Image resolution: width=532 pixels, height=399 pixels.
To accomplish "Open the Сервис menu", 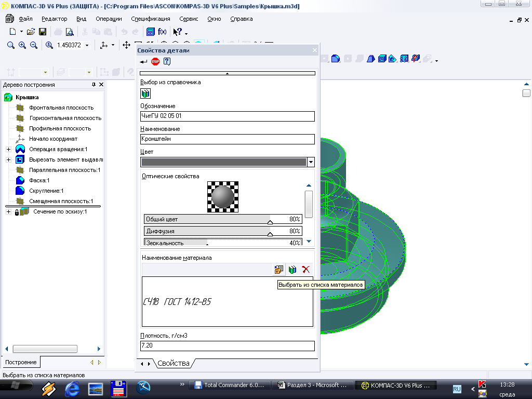I will (x=189, y=19).
